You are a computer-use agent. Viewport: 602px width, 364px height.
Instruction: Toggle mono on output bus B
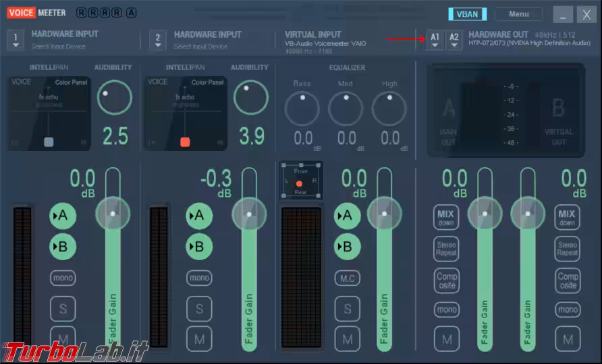[568, 309]
